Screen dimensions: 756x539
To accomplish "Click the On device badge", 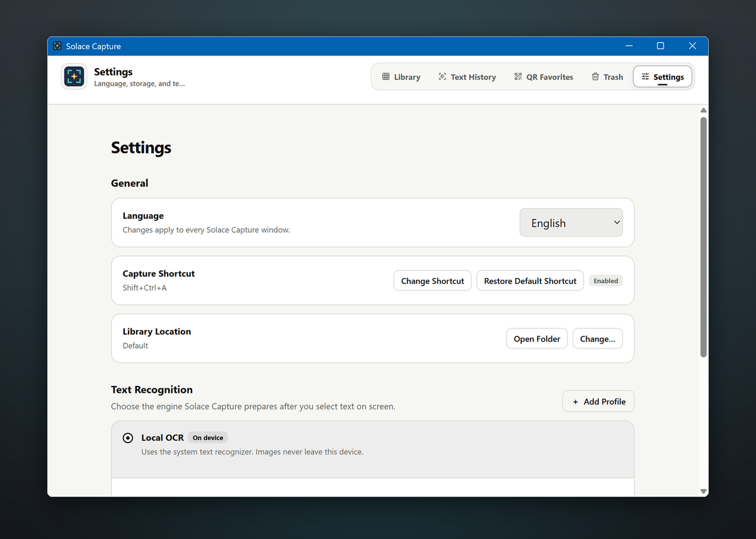I will coord(208,438).
